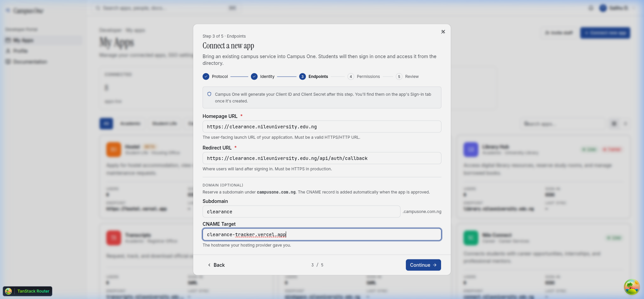Viewport: 644px width, 299px height.
Task: Select the Permissions step label
Action: click(x=368, y=77)
